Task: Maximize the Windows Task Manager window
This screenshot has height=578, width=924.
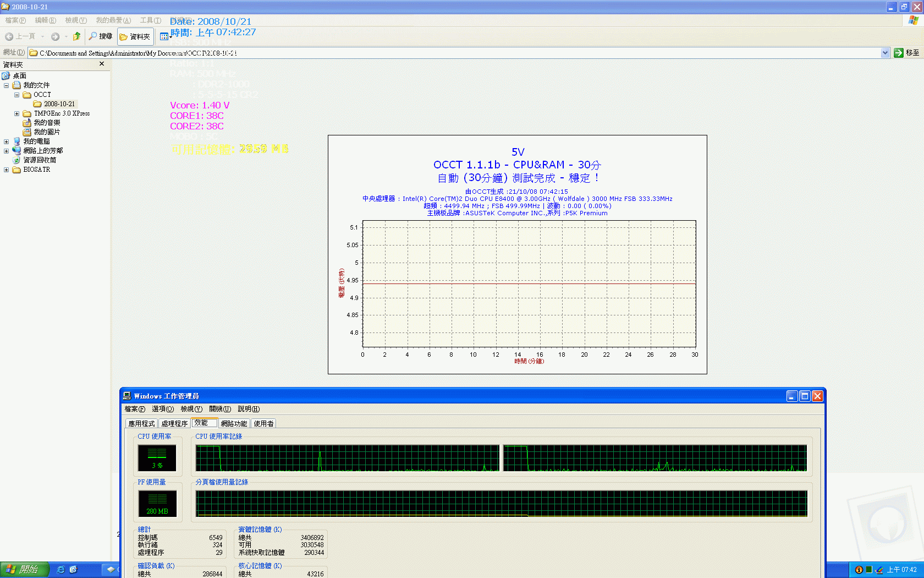Action: pos(805,396)
